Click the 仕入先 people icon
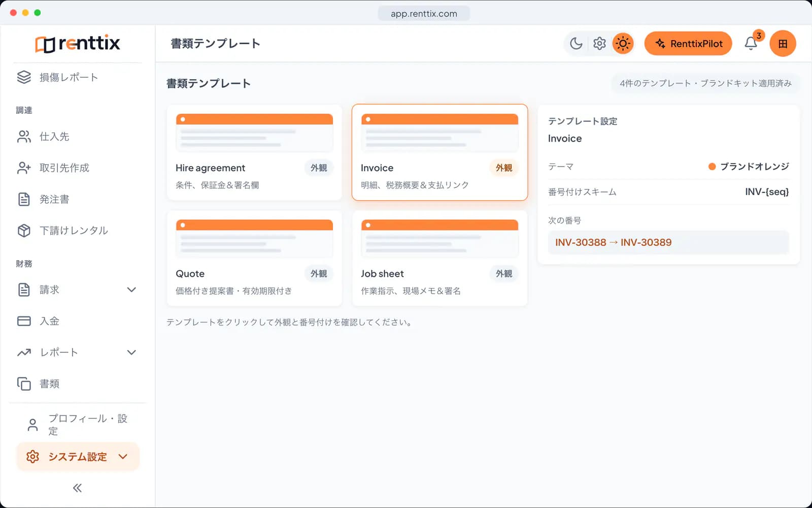Viewport: 812px width, 508px height. pos(24,137)
